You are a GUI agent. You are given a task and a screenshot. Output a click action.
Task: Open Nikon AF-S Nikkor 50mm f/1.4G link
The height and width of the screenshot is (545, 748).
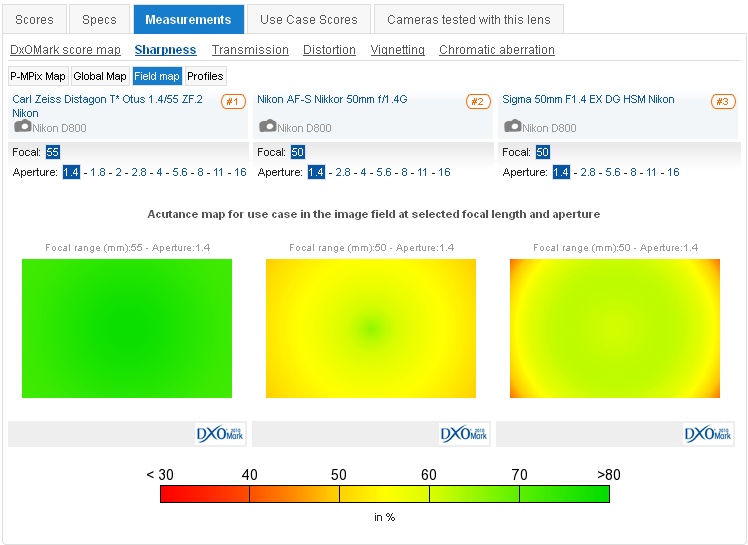pyautogui.click(x=332, y=99)
